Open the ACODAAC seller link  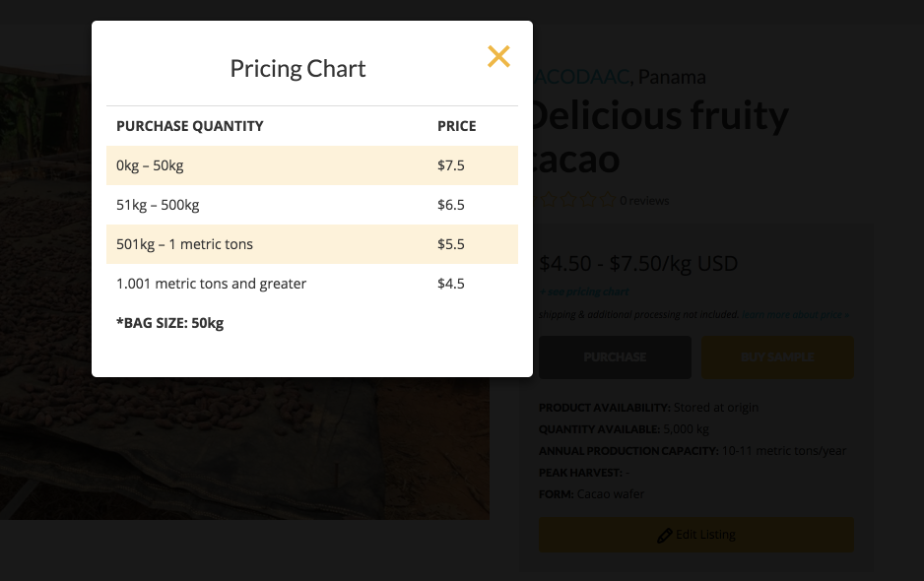click(581, 77)
